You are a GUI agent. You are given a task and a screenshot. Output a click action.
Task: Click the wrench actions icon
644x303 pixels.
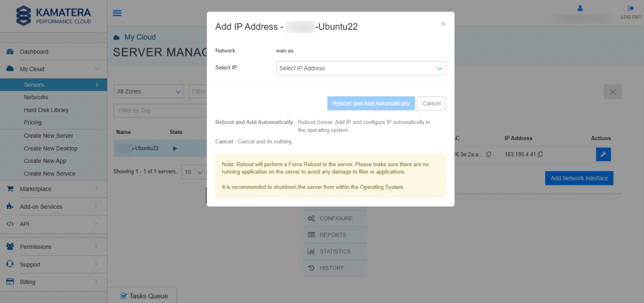point(603,154)
